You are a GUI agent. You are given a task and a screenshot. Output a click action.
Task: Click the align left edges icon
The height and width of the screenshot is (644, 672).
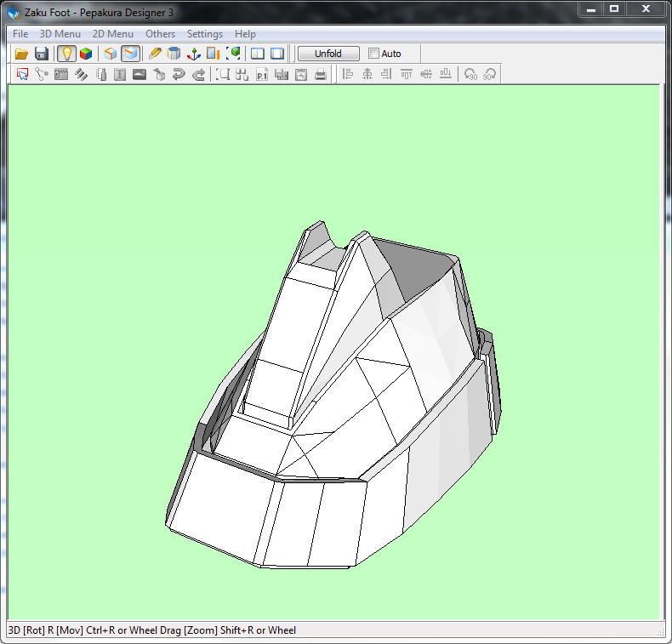(348, 75)
